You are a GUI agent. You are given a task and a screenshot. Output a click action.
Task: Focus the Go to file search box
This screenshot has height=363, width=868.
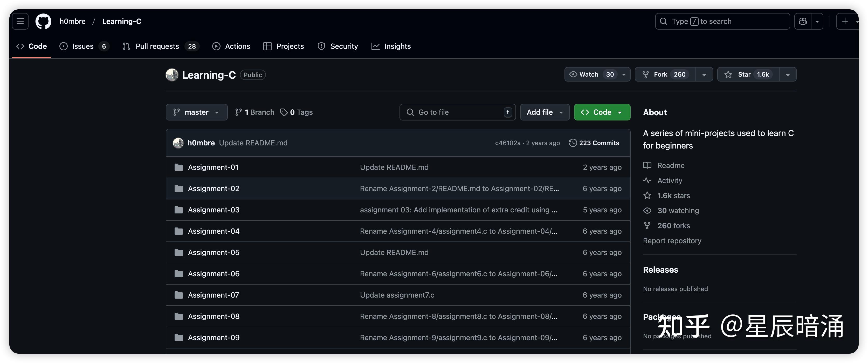(457, 112)
